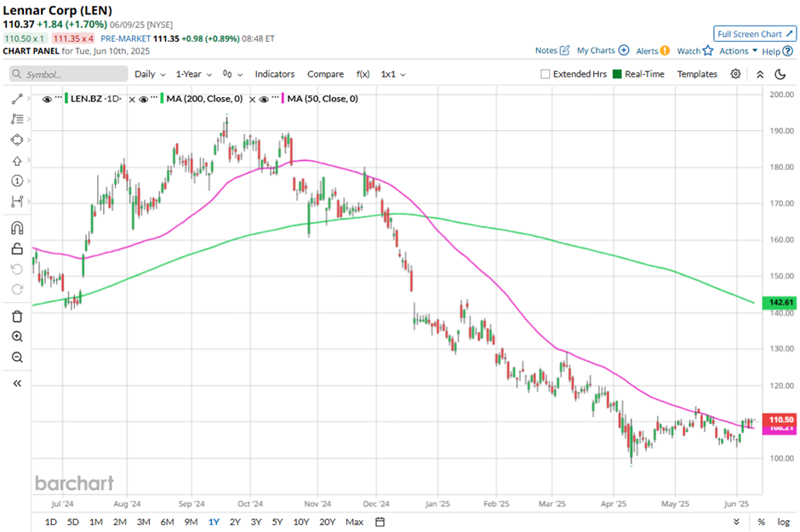Pick the numbered label tool

17,180
